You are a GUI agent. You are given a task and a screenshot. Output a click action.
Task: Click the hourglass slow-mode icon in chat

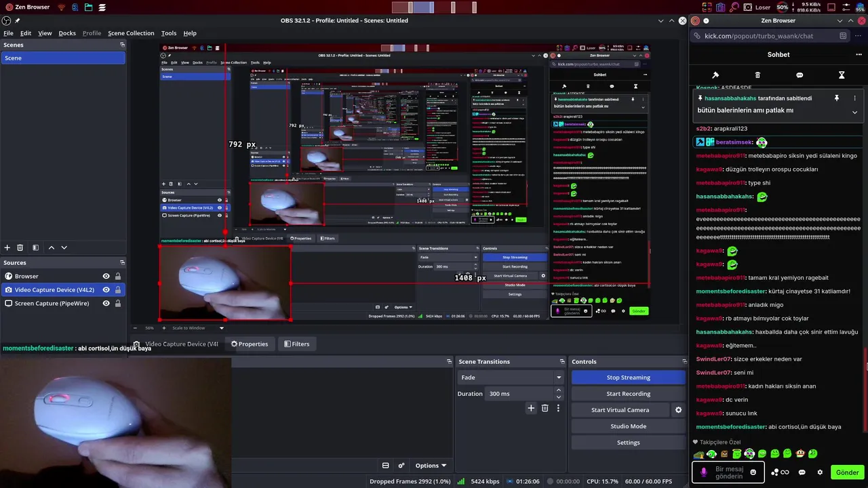point(842,75)
